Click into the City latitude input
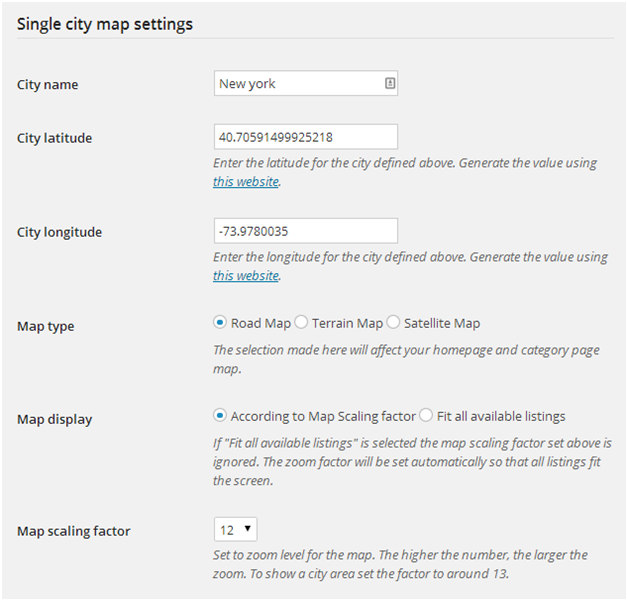Viewport: 628px width, 601px height. point(306,137)
